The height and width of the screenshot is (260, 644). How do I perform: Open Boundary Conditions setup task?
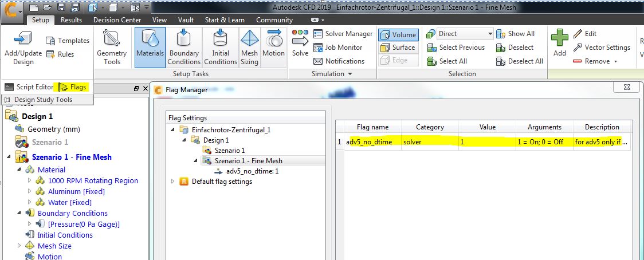coord(184,47)
